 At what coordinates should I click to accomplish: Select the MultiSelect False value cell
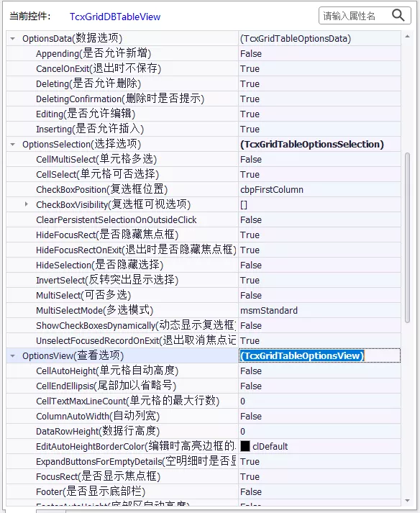click(319, 296)
